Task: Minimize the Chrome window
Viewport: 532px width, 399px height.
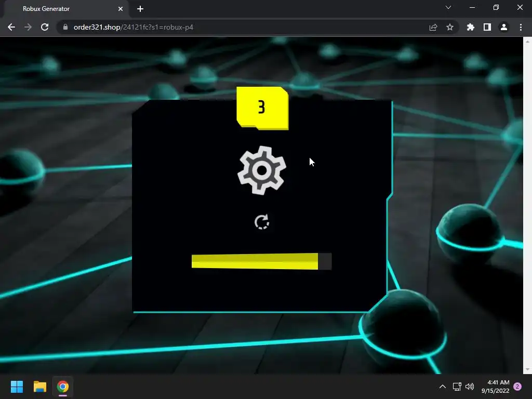Action: tap(472, 7)
